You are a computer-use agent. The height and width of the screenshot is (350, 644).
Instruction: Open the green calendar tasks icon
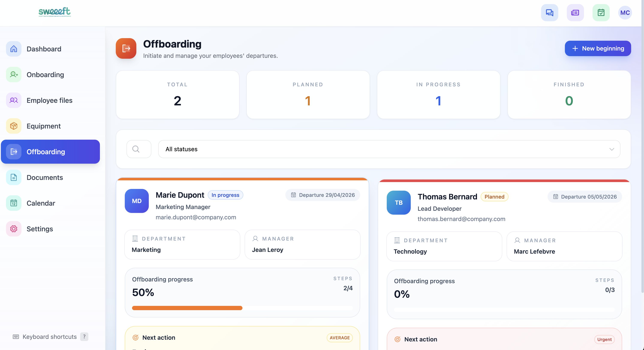pos(601,12)
